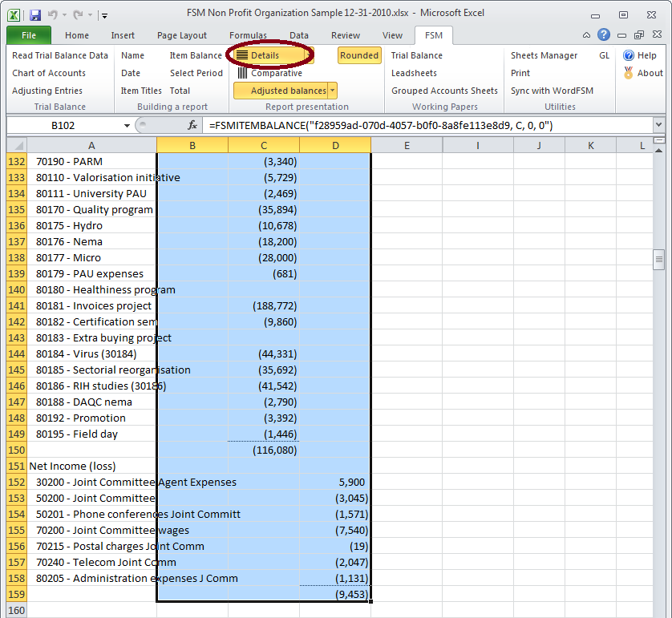Image resolution: width=672 pixels, height=618 pixels.
Task: Open Adjusting Entries
Action: pyautogui.click(x=47, y=91)
